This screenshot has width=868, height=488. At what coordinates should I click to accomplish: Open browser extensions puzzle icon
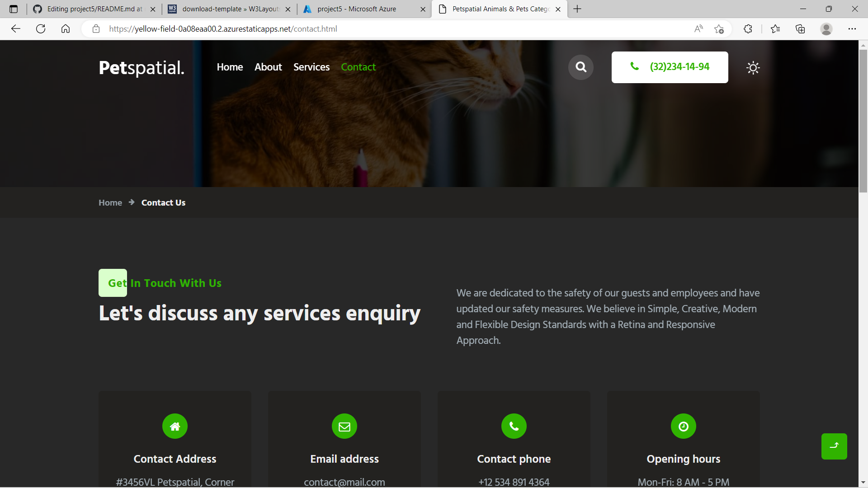[x=748, y=29]
